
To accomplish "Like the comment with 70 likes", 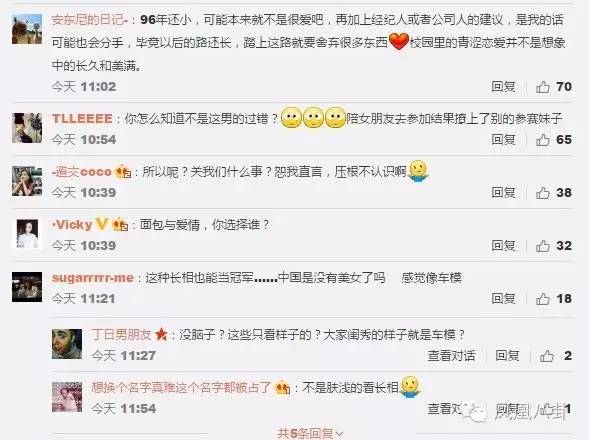I will coord(542,87).
